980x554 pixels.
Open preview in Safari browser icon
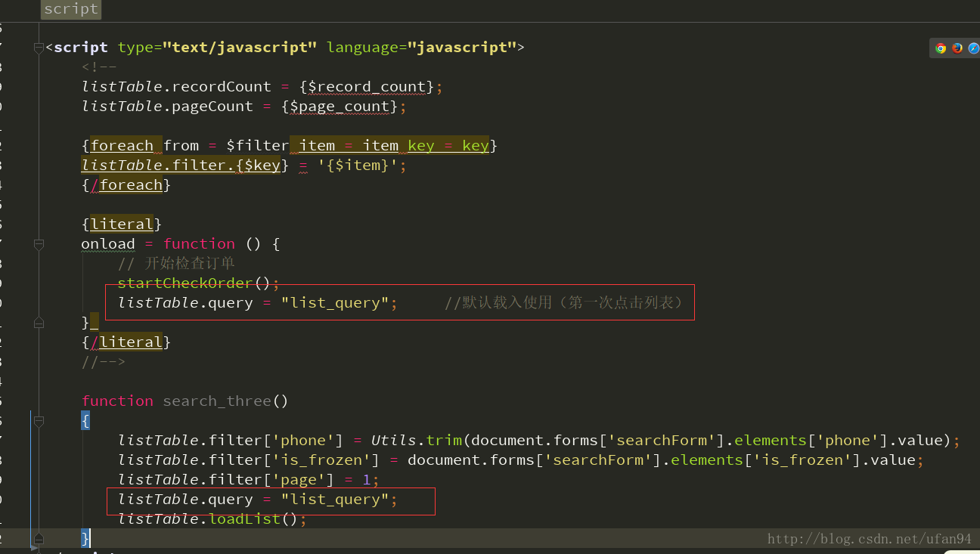click(974, 48)
